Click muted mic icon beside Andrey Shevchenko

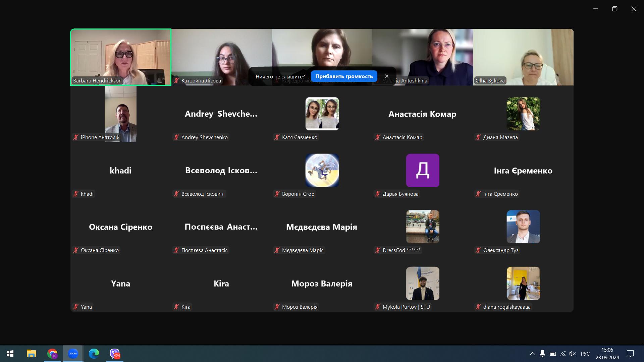(x=176, y=137)
